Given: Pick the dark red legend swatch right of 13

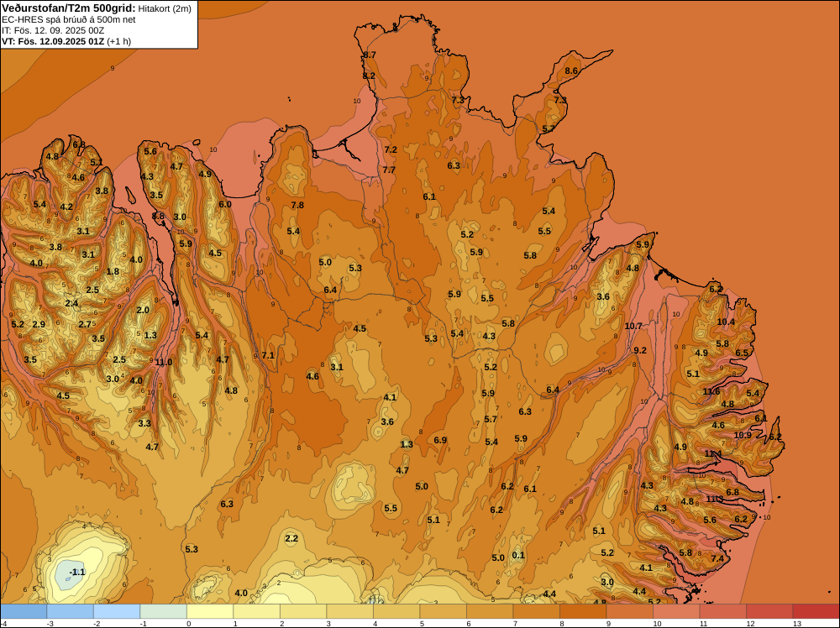Looking at the screenshot, I should 816,611.
